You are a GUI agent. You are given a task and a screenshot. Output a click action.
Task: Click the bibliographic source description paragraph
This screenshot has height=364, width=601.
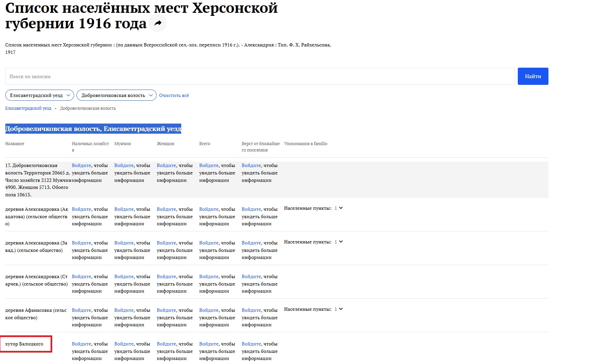pyautogui.click(x=168, y=48)
